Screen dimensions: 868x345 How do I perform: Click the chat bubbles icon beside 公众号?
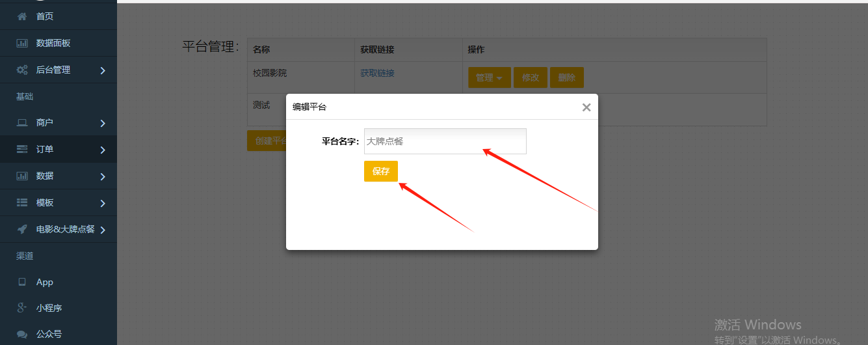point(22,334)
